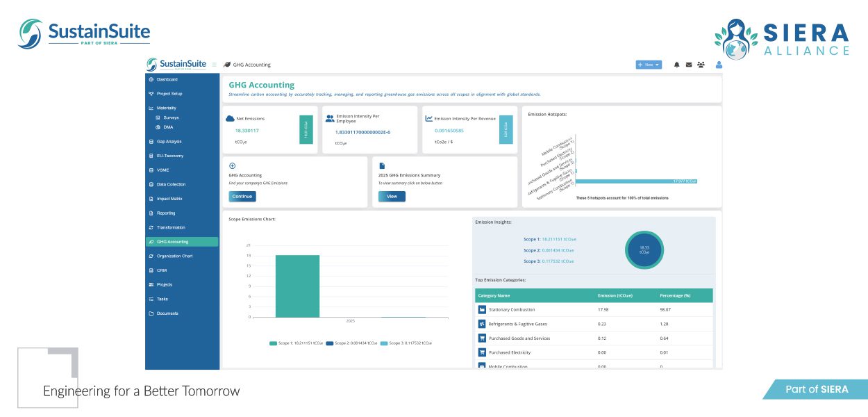Image resolution: width=868 pixels, height=417 pixels.
Task: Go to Dashboard in the sidebar
Action: [167, 79]
